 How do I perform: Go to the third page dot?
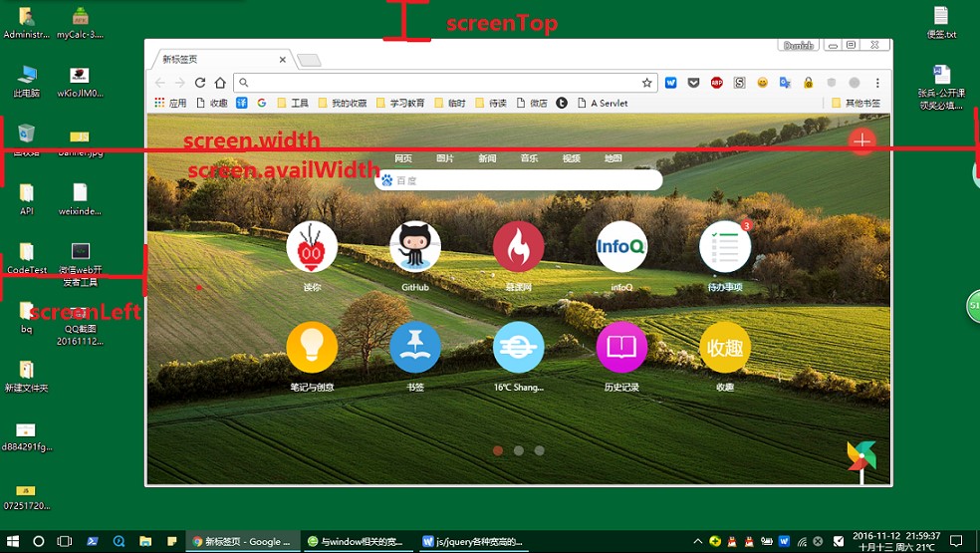coord(540,450)
